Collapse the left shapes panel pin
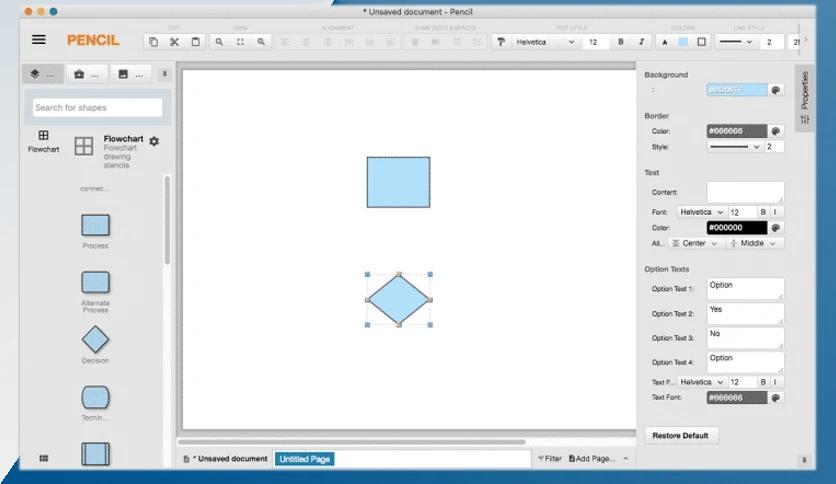Viewport: 836px width, 484px height. click(x=164, y=74)
